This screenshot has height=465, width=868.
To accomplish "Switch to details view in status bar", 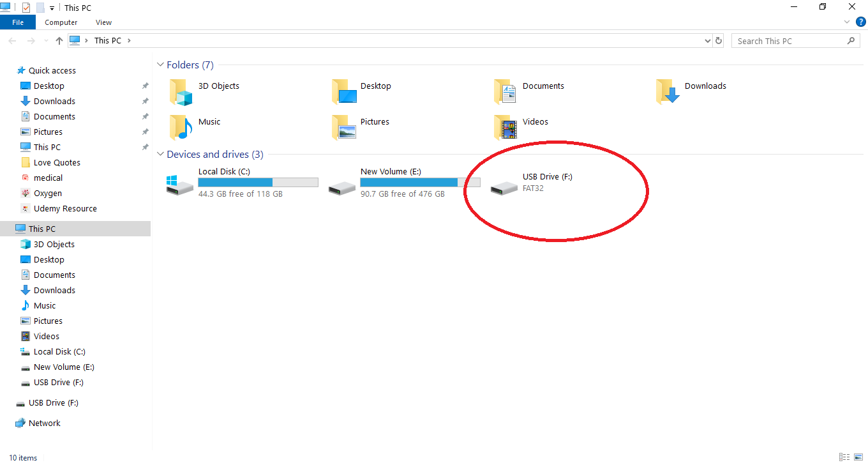I will click(845, 457).
